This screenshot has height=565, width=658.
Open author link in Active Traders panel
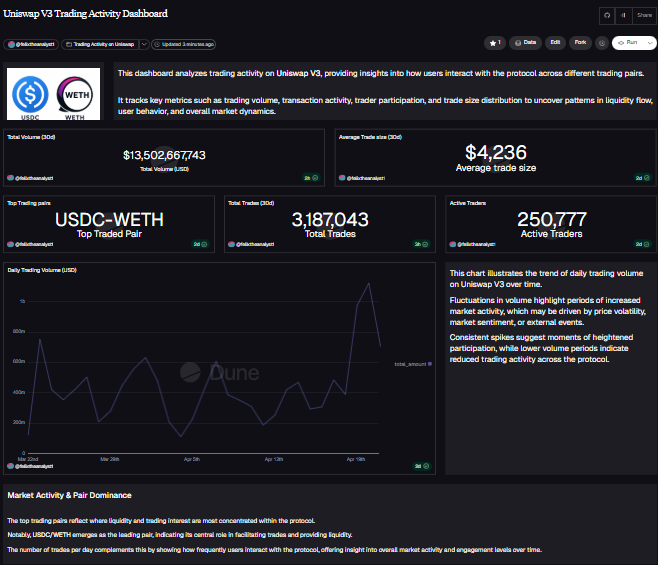tap(473, 244)
